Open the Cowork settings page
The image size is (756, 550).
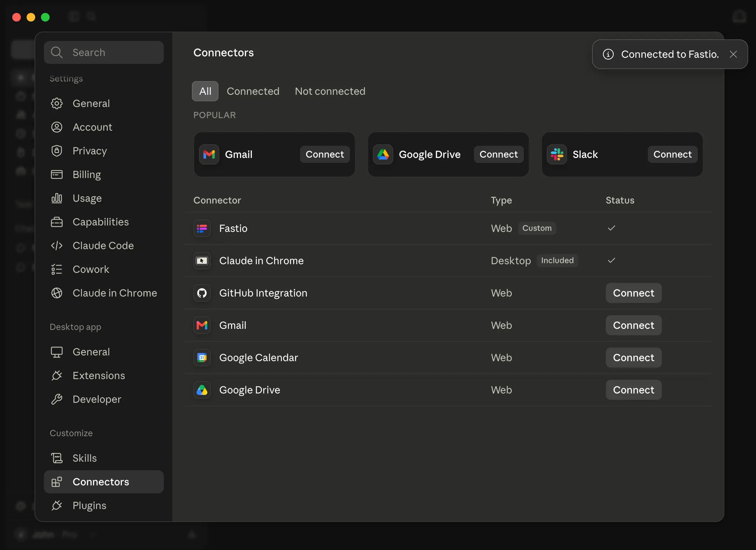103,269
